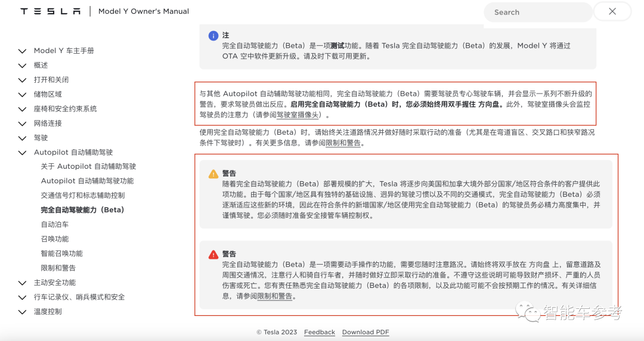Screen dimensions: 644x341
Task: Expand the 主动安全功能 chevron
Action: (x=22, y=283)
